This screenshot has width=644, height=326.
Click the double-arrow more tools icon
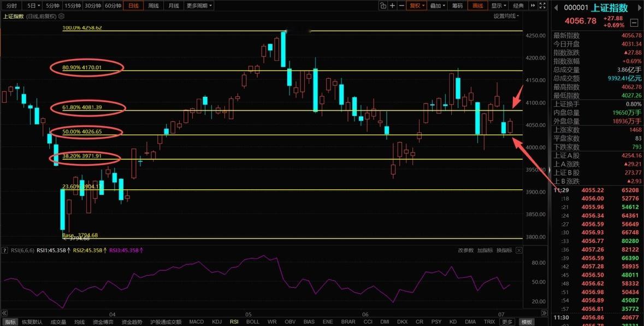pos(534,6)
